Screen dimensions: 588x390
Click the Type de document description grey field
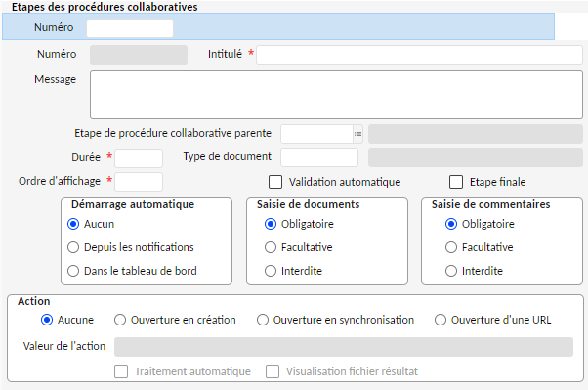476,157
